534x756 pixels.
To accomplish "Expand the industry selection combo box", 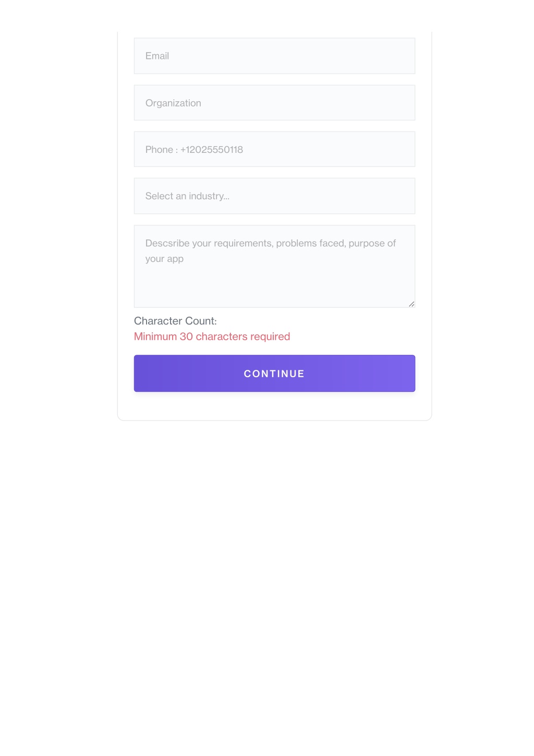I will 274,196.
